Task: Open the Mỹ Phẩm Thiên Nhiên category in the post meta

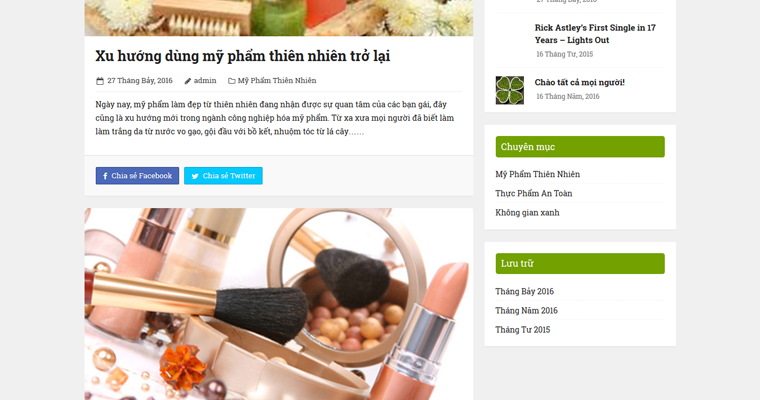Action: coord(277,80)
